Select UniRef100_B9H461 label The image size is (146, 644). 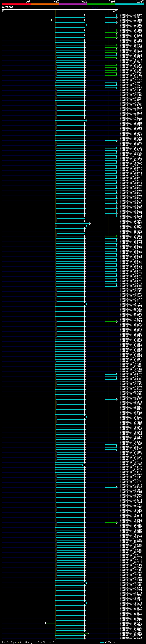click(131, 45)
